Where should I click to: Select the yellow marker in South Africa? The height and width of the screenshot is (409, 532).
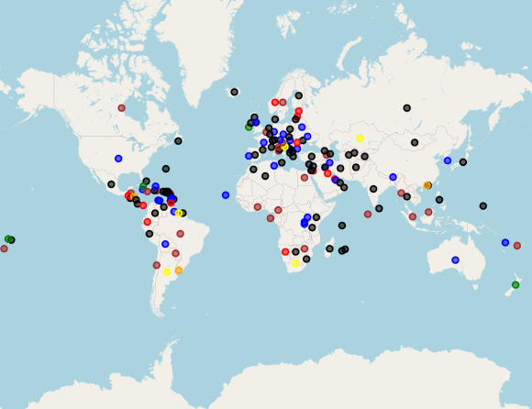point(295,263)
